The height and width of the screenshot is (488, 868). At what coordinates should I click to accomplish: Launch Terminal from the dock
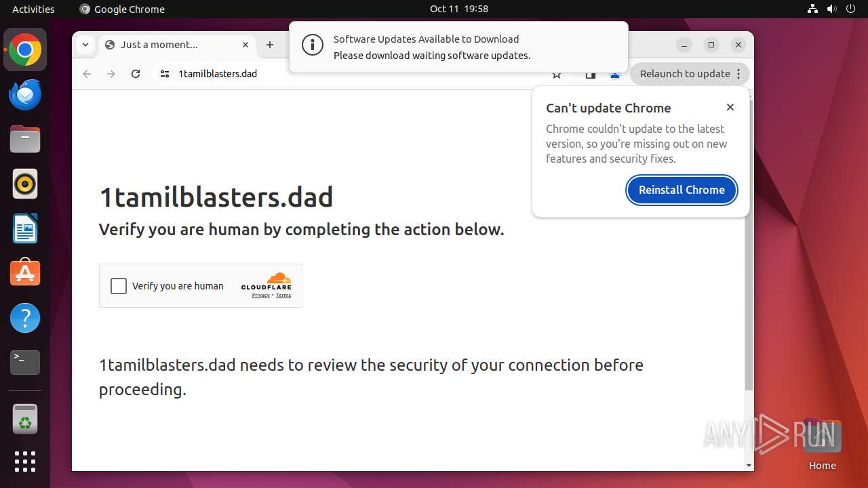pos(25,363)
